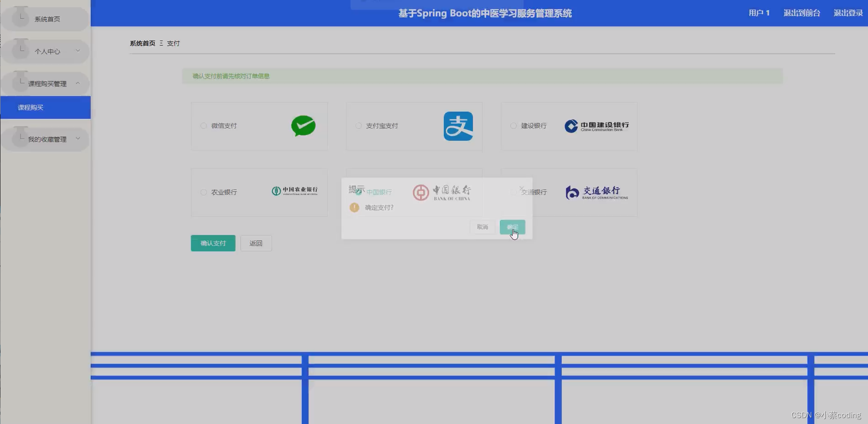Click the China Construction Bank logo
Screen dimensions: 868x424
[x=596, y=126]
